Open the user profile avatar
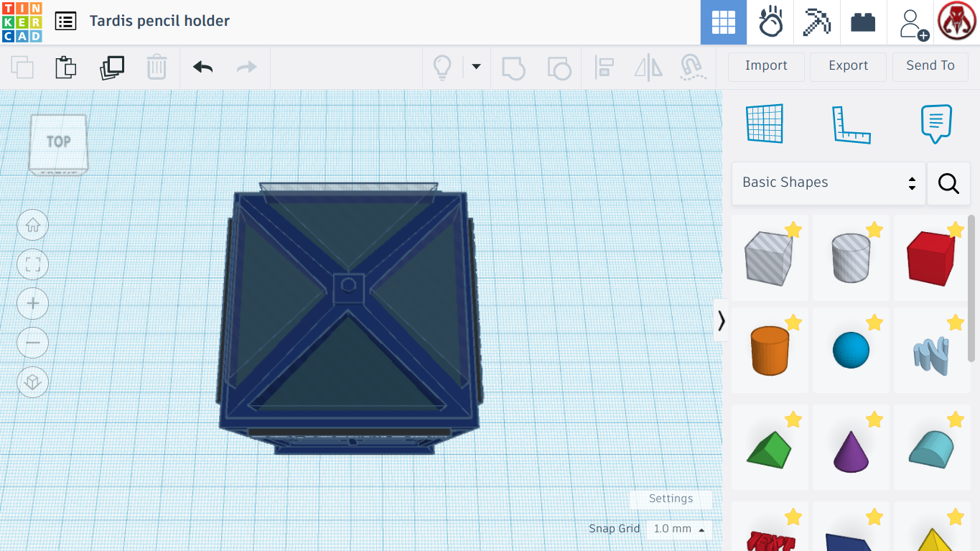 [956, 22]
